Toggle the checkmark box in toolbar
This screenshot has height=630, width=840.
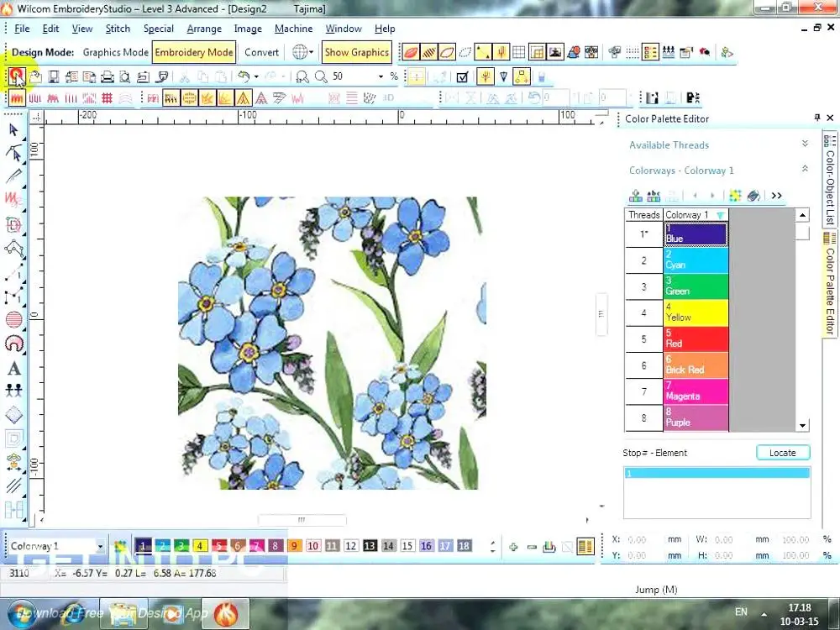[461, 76]
